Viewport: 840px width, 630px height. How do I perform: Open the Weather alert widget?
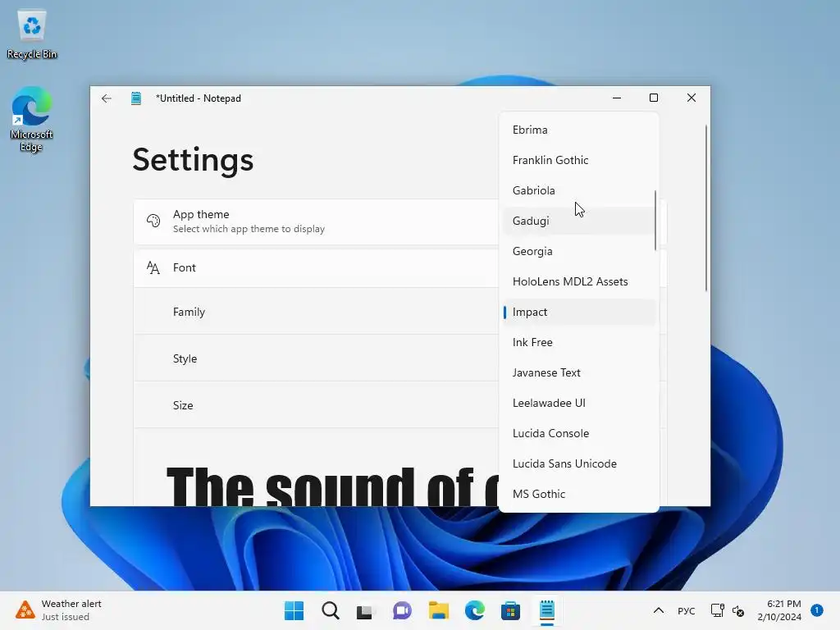point(59,610)
